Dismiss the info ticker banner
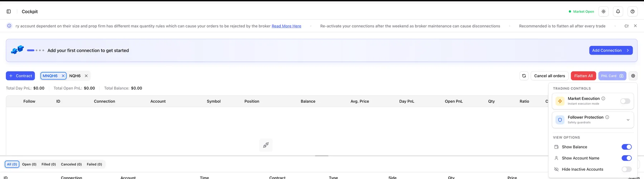644x179 pixels. [635, 26]
